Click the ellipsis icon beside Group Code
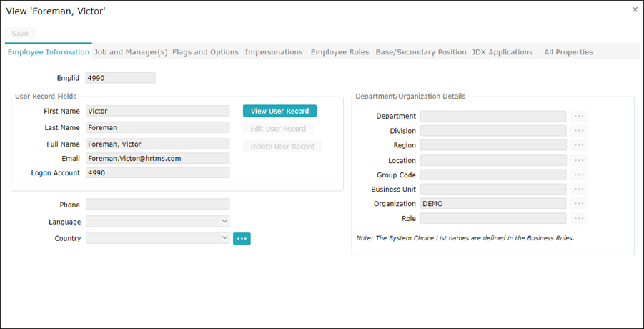 (x=579, y=175)
